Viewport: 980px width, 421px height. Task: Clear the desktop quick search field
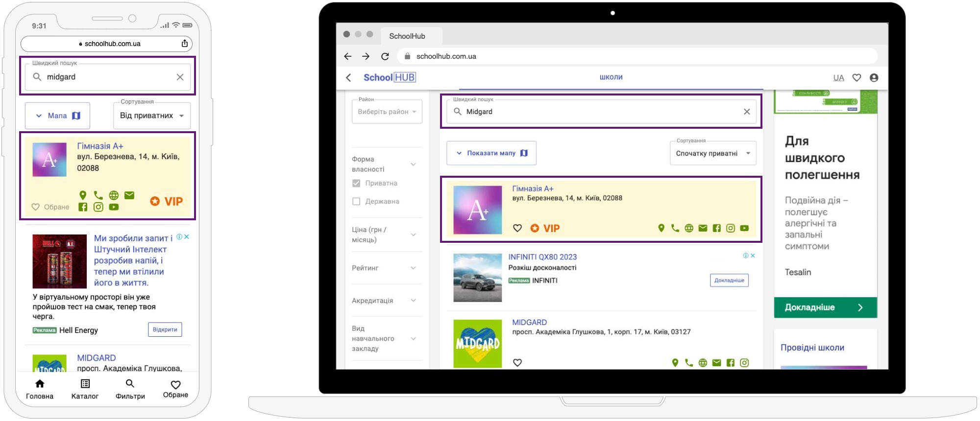(x=747, y=112)
